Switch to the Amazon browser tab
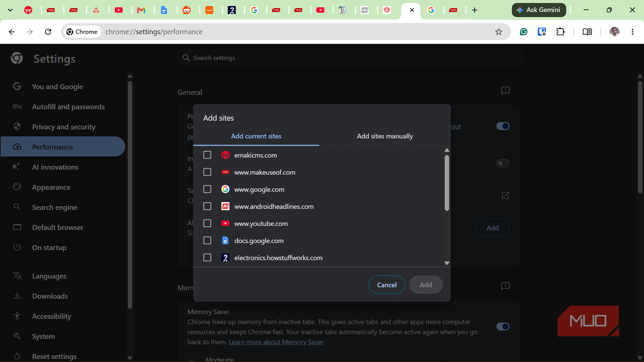The height and width of the screenshot is (362, 644). [x=209, y=10]
